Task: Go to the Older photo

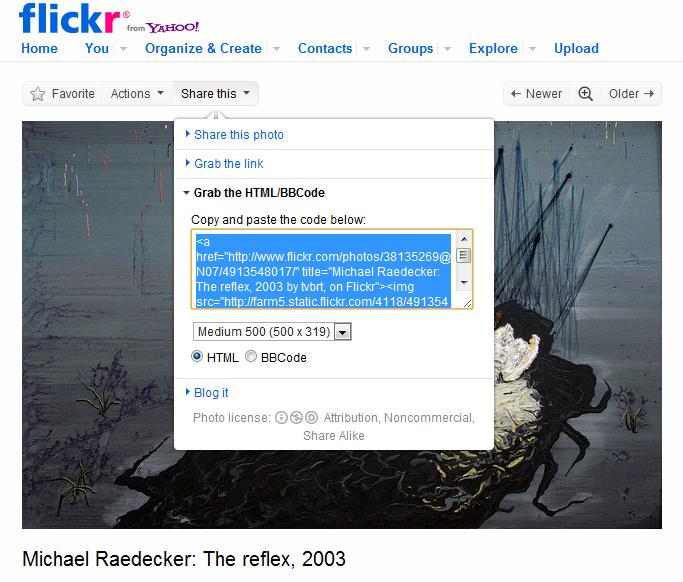Action: [631, 94]
